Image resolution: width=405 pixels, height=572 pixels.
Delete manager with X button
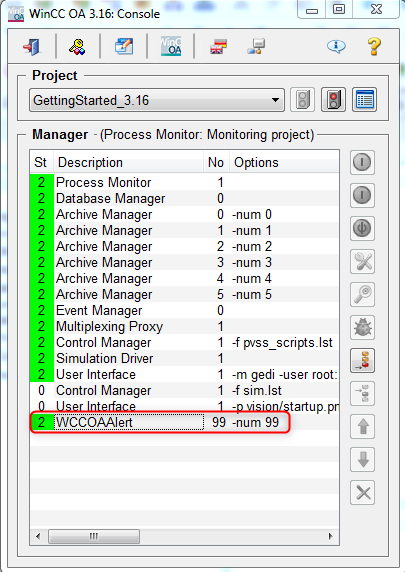click(x=363, y=492)
